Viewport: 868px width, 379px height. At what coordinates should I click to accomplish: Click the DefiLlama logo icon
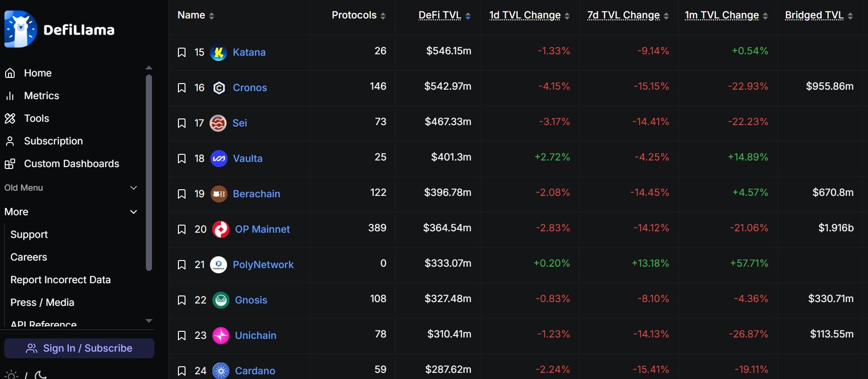[20, 29]
